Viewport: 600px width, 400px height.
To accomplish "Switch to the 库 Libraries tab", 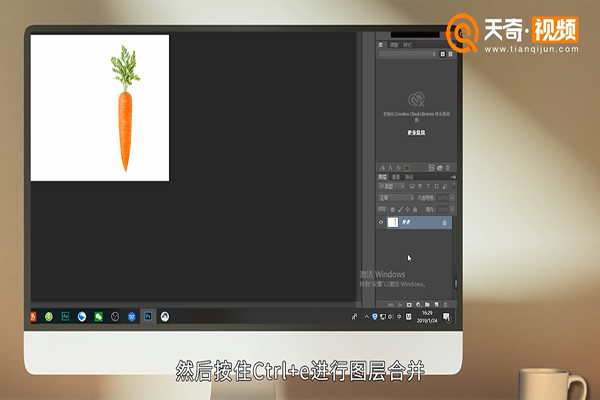I will click(x=381, y=45).
